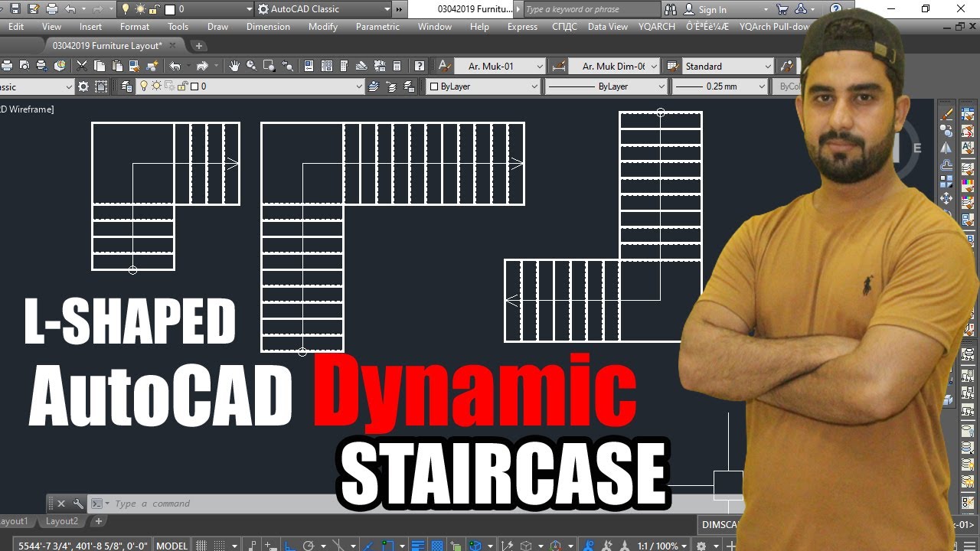Click the Help question mark toolbar icon

coord(420,67)
